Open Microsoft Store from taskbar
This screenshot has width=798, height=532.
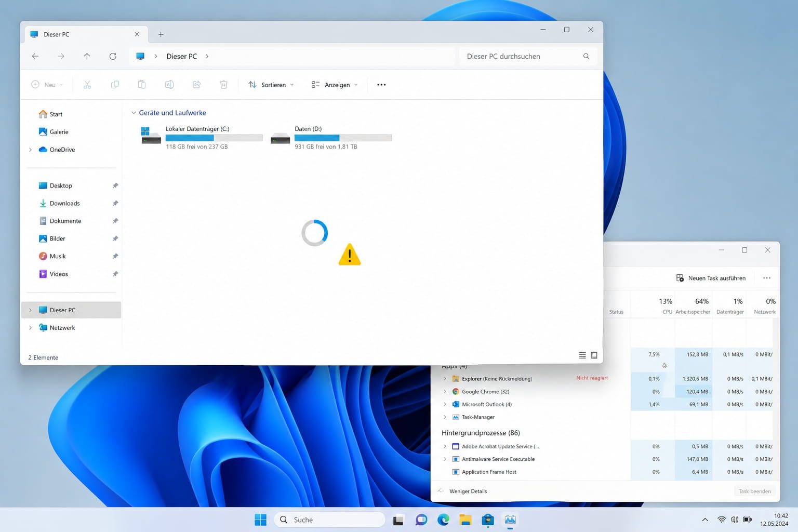pyautogui.click(x=488, y=520)
